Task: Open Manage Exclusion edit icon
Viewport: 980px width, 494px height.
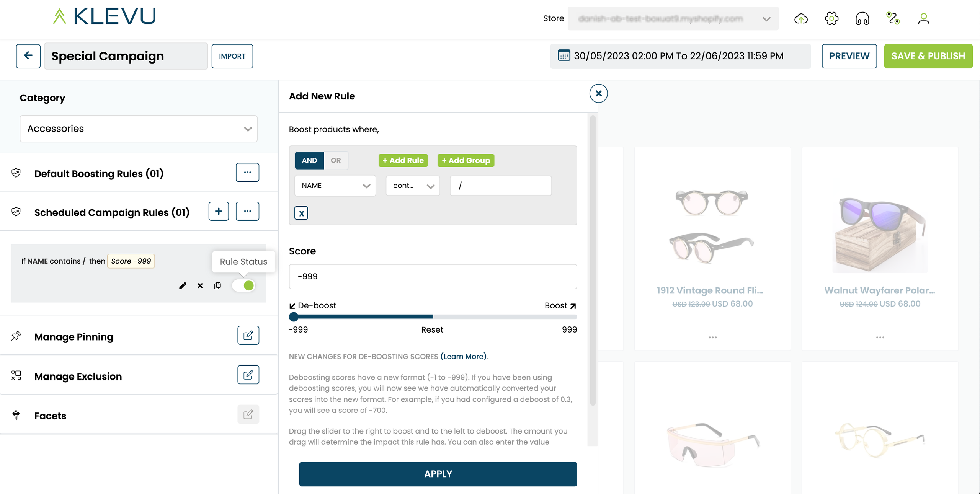Action: click(248, 375)
